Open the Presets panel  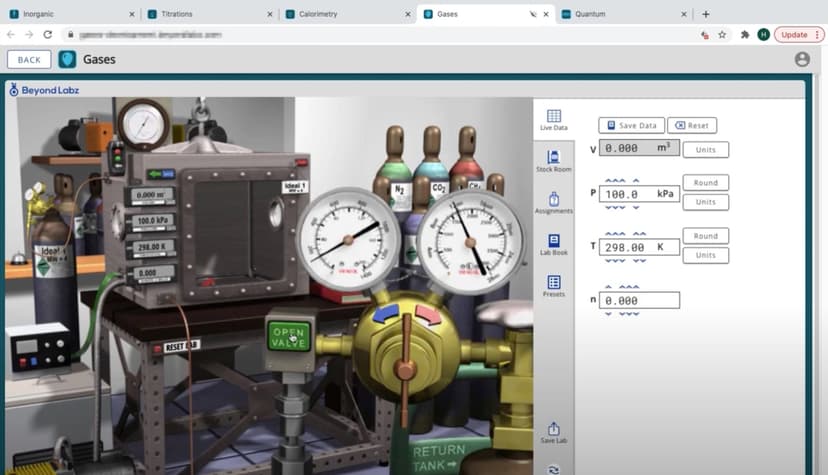[x=553, y=286]
